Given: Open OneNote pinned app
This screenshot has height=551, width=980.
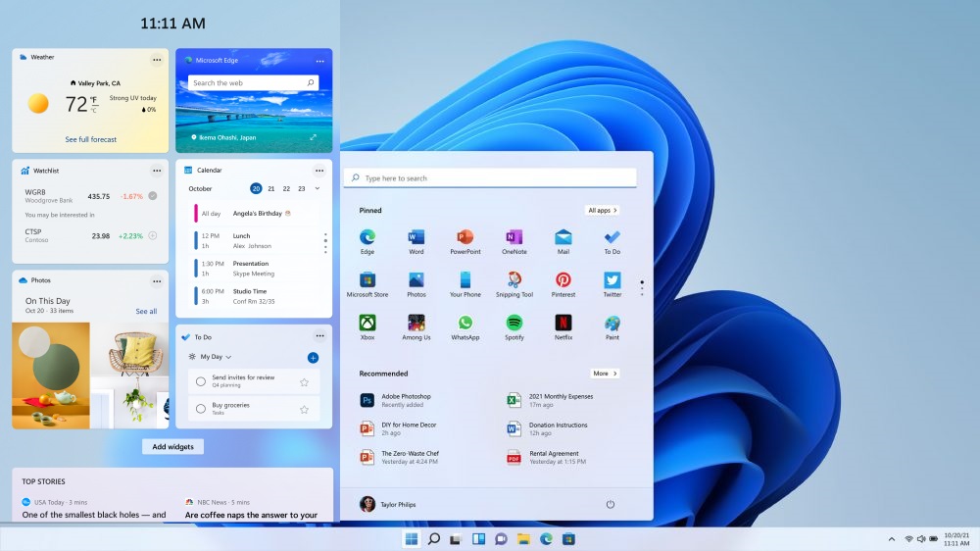Looking at the screenshot, I should coord(514,241).
